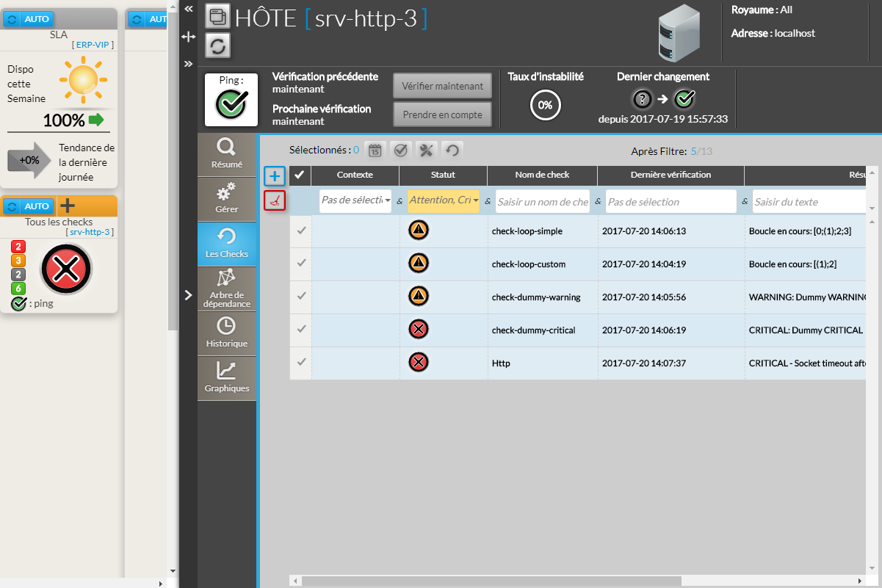
Task: Click the Saisir un nom de check field
Action: coord(542,202)
